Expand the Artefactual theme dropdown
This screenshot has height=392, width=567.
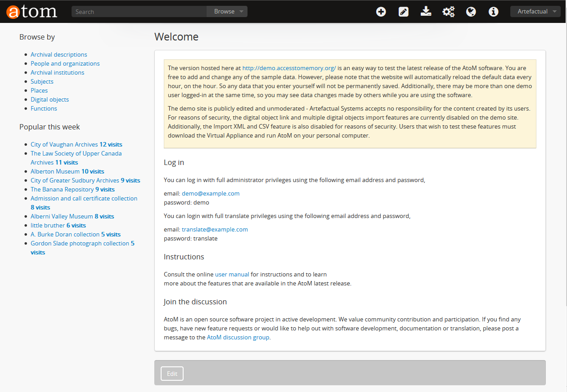pos(535,11)
